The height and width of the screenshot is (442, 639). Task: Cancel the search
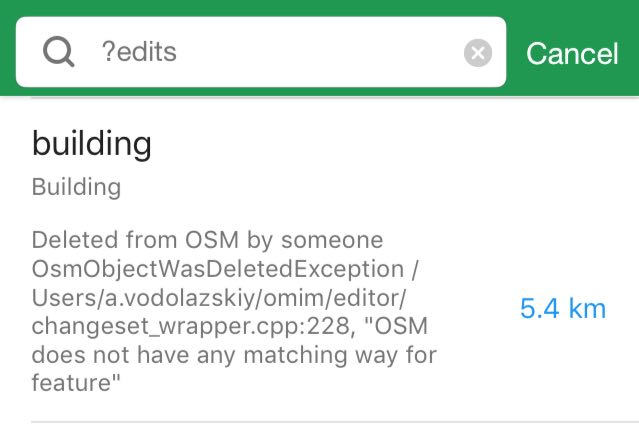572,53
